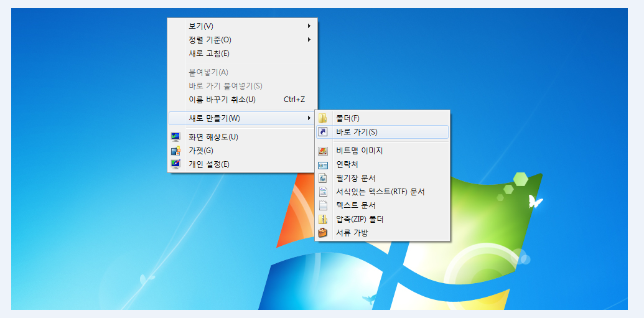This screenshot has height=318, width=644.
Task: Create a new 텍스트 문서
Action: tap(383, 205)
